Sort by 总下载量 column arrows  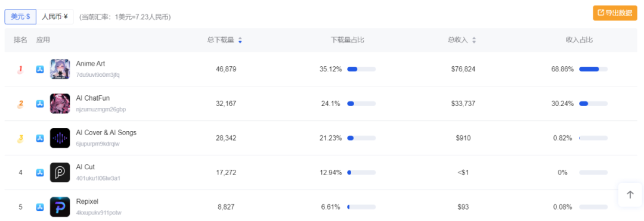[240, 40]
